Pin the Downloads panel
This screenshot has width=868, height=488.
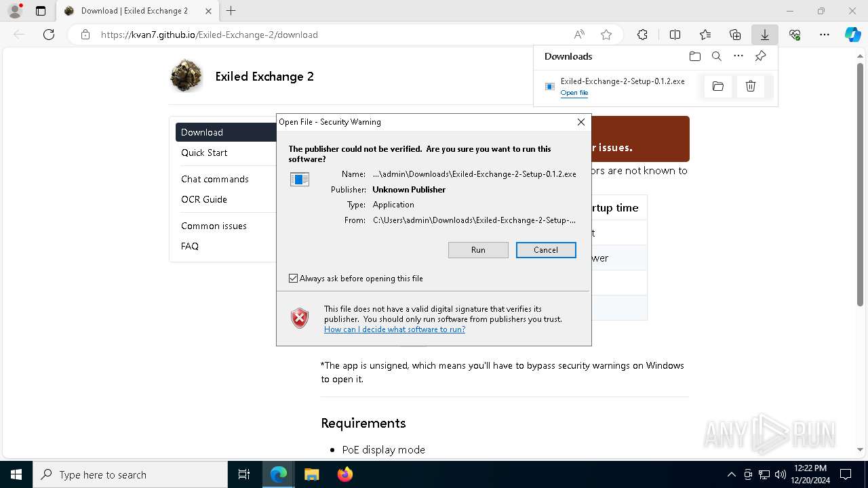760,56
